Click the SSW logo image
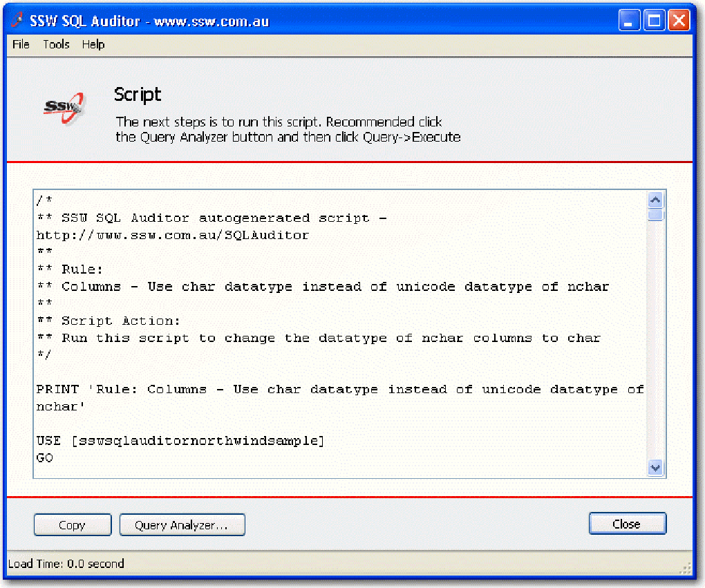 point(66,107)
